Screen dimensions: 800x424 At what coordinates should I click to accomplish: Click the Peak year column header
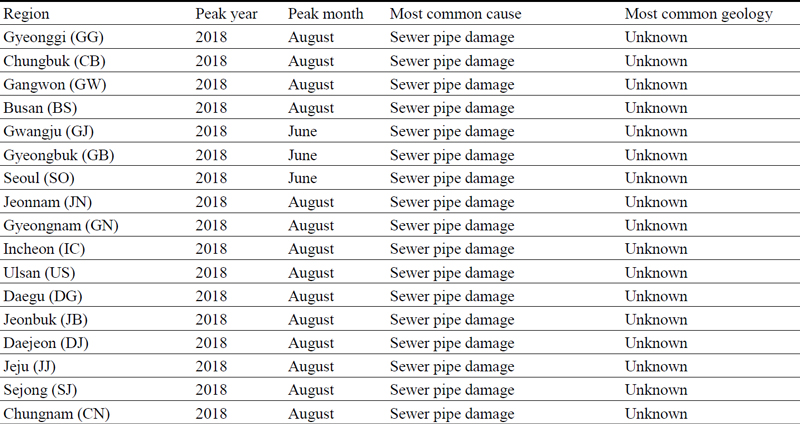tap(226, 14)
